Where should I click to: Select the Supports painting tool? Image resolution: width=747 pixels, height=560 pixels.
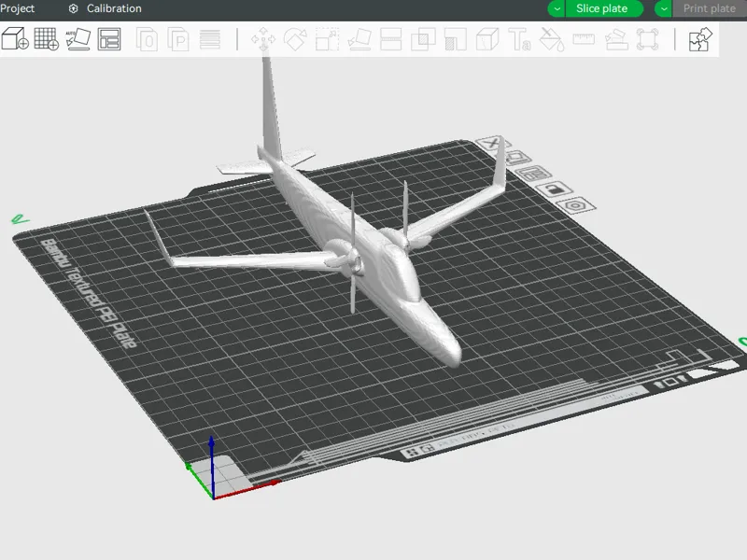(456, 39)
